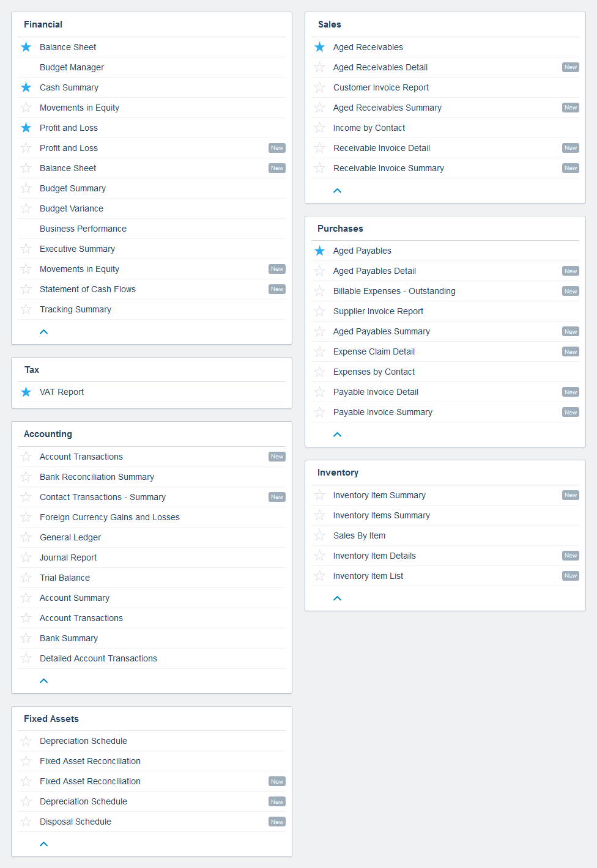Favorite the Sales By Item report star

point(319,535)
